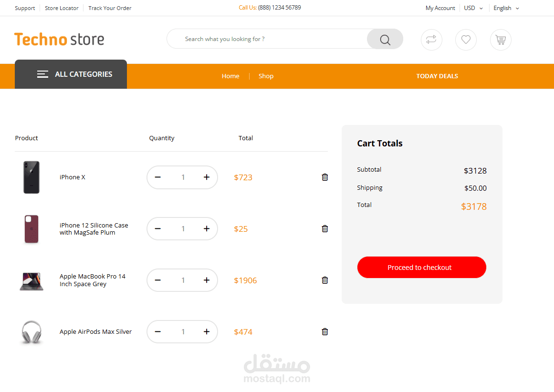554x392 pixels.
Task: Click the MacBook Pro product thumbnail
Action: 31,281
